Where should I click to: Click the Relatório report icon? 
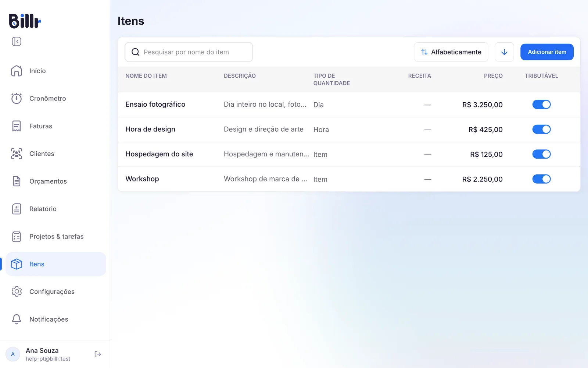17,209
